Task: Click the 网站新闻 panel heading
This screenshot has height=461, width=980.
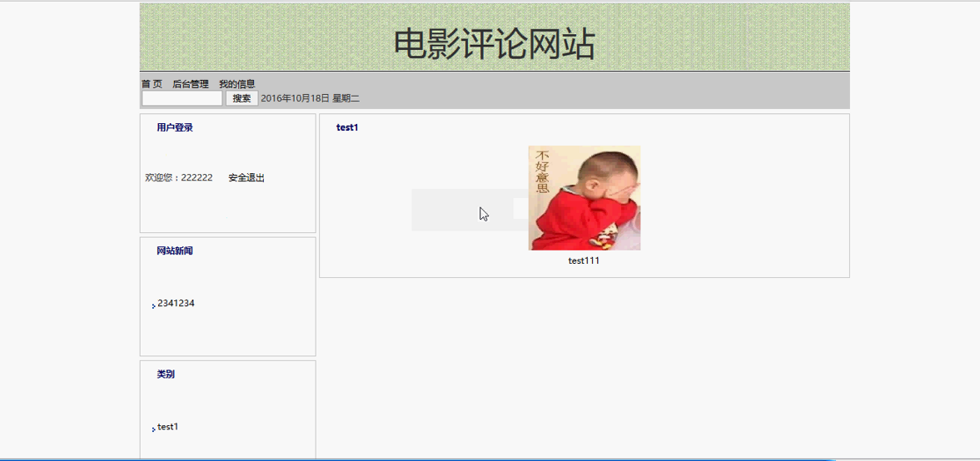Action: click(x=175, y=251)
